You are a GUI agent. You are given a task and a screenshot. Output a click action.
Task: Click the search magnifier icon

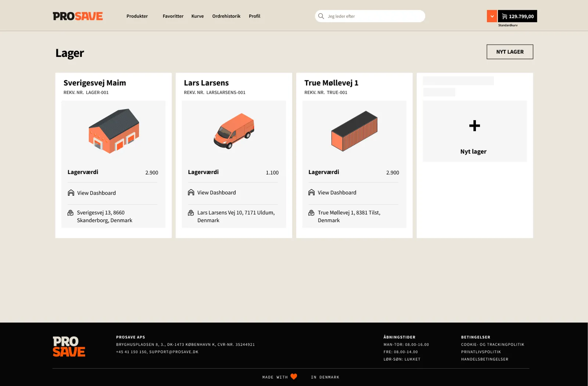click(x=321, y=16)
